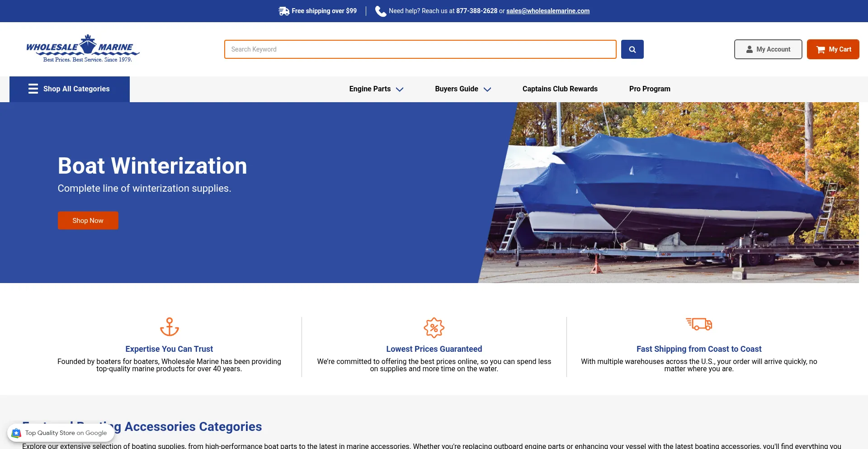The width and height of the screenshot is (868, 449).
Task: Open the Pro Program page
Action: pyautogui.click(x=650, y=89)
